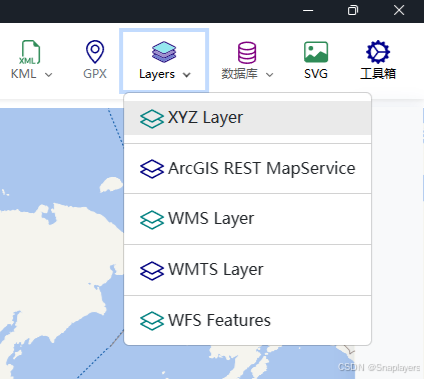The height and width of the screenshot is (379, 424).
Task: Click the Layers stack icon
Action: pyautogui.click(x=164, y=52)
